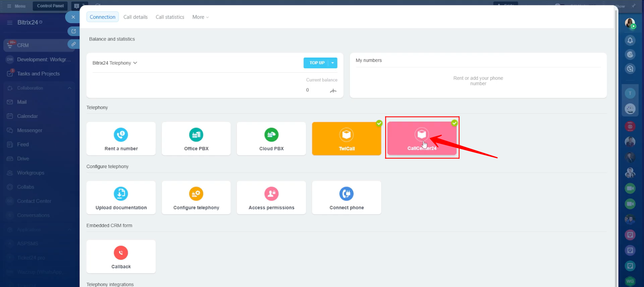Switch to the Call details tab
The height and width of the screenshot is (287, 644).
click(135, 17)
